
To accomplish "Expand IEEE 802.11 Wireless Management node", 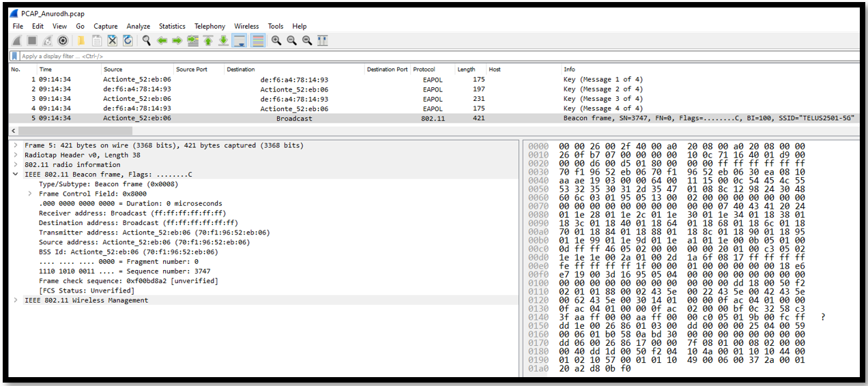I will tap(16, 300).
